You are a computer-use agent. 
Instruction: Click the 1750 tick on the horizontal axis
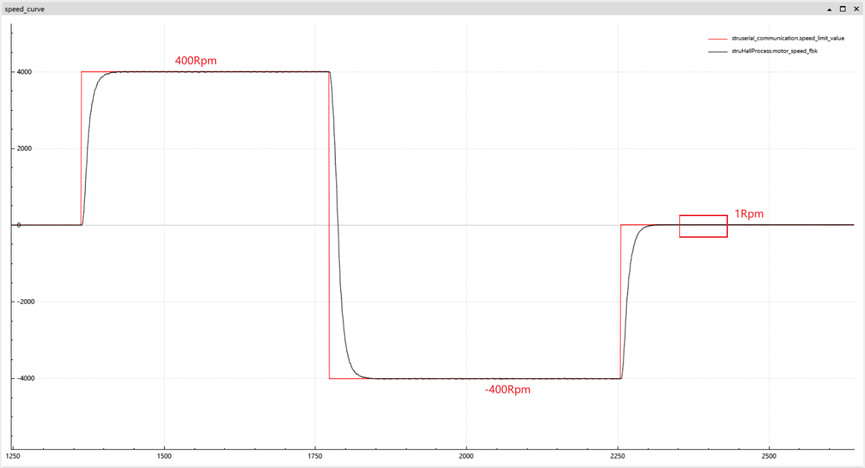[315, 456]
